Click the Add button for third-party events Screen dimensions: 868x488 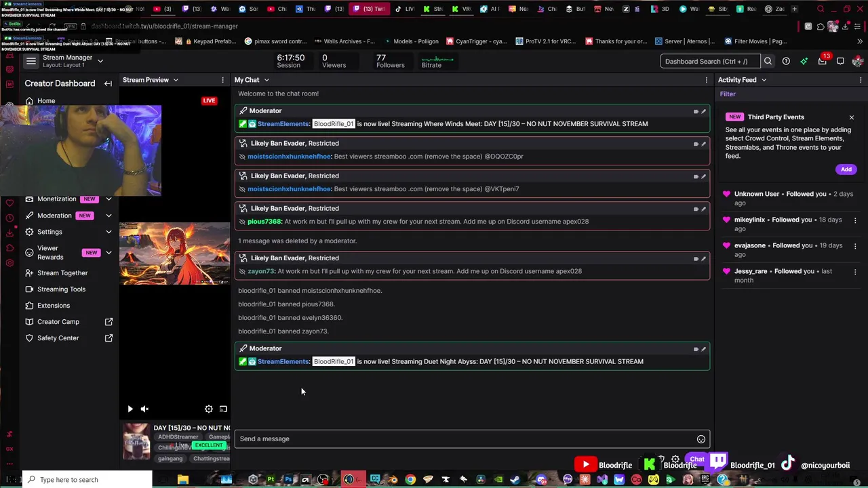pyautogui.click(x=846, y=169)
